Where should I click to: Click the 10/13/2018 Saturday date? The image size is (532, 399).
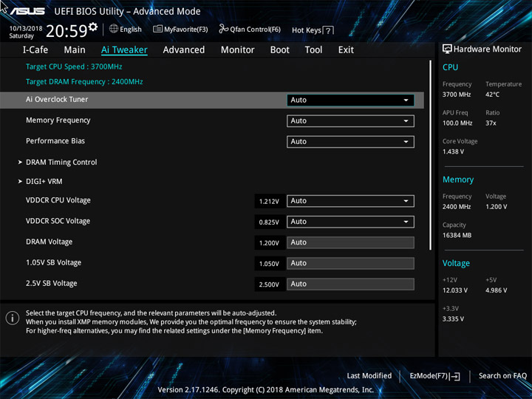26,32
